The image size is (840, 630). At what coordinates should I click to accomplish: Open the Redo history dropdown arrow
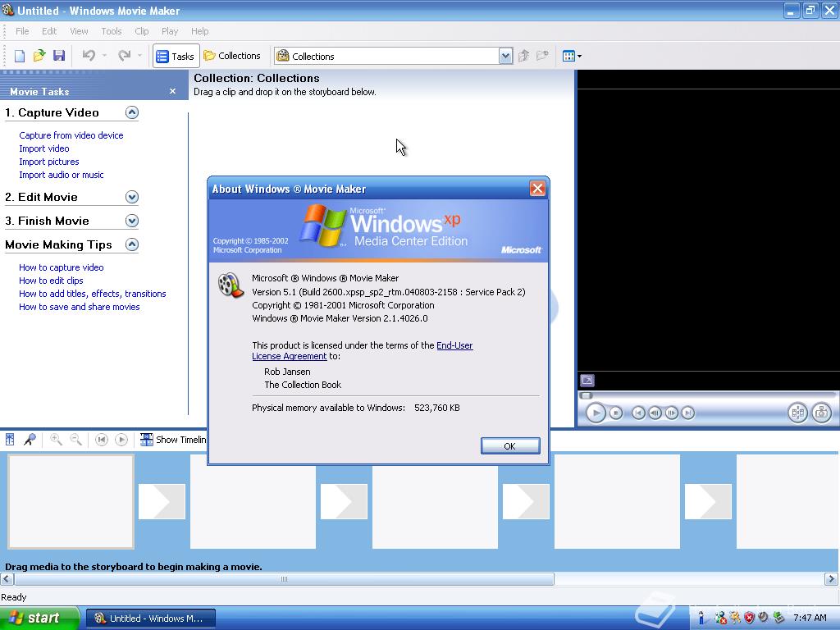[x=139, y=55]
